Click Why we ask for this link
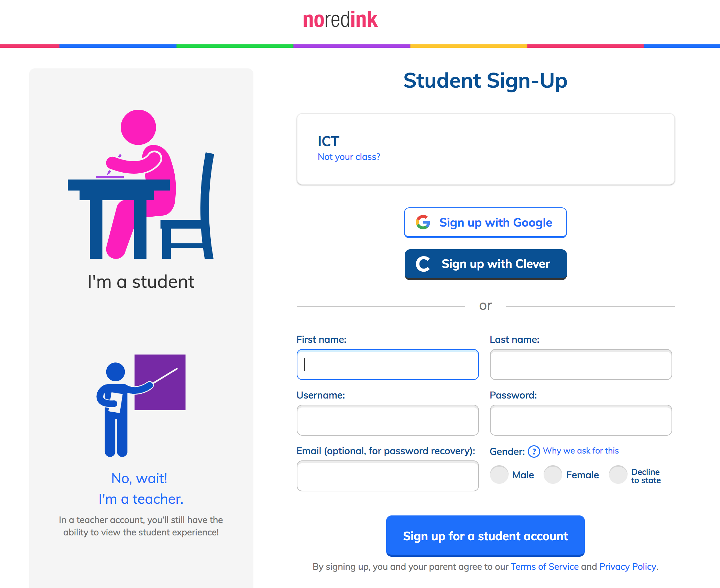The image size is (720, 588). click(x=581, y=451)
